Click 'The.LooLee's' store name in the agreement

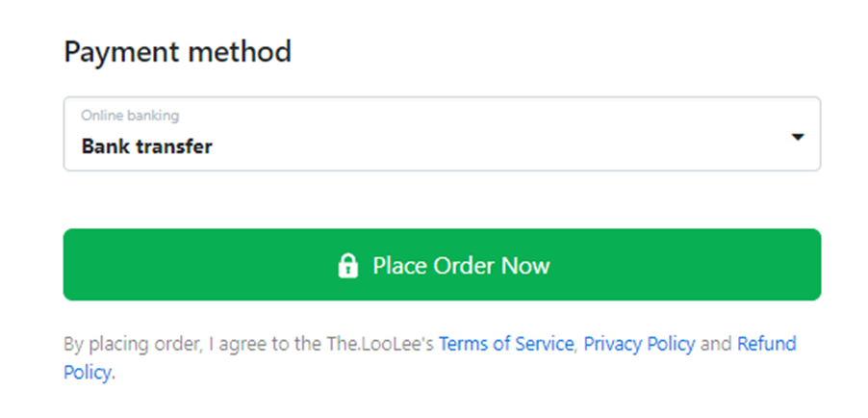tap(389, 344)
